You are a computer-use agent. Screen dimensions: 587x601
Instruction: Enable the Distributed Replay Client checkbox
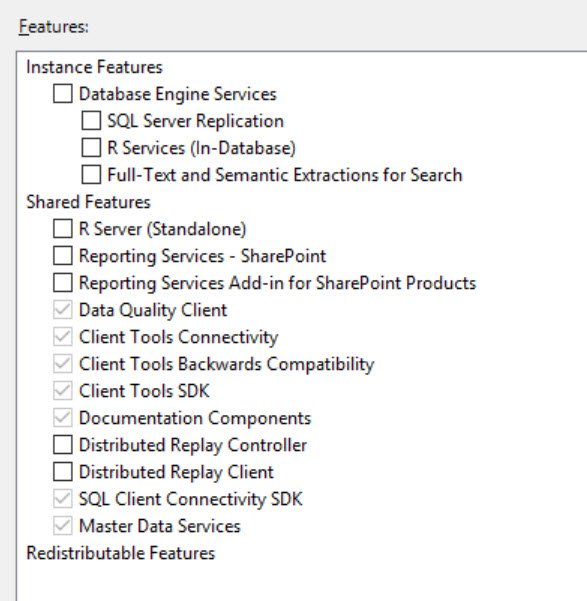coord(62,471)
